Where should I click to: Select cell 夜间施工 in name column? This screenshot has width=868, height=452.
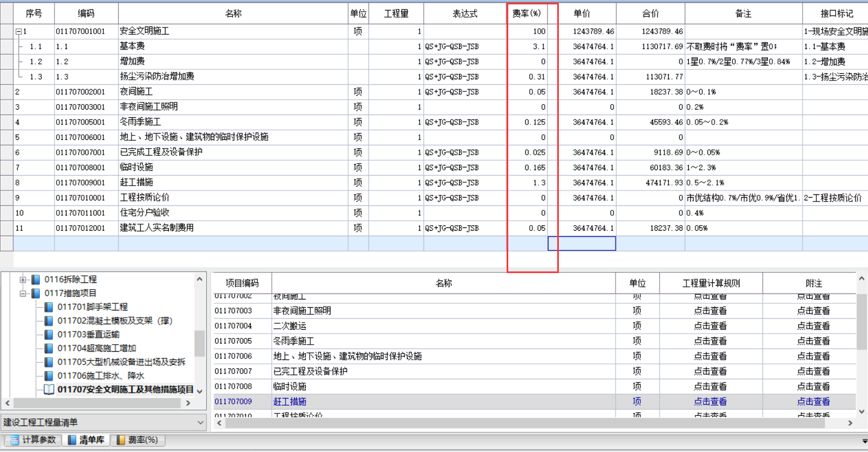(233, 92)
